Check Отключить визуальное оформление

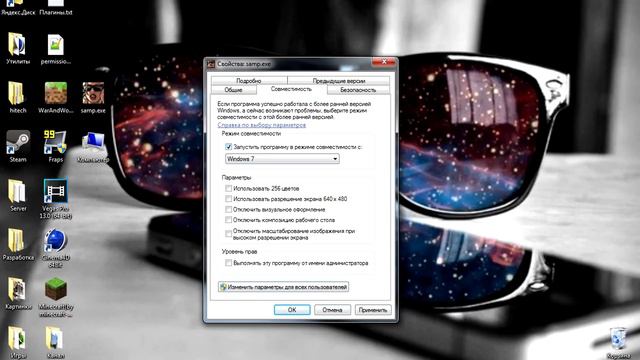click(229, 209)
